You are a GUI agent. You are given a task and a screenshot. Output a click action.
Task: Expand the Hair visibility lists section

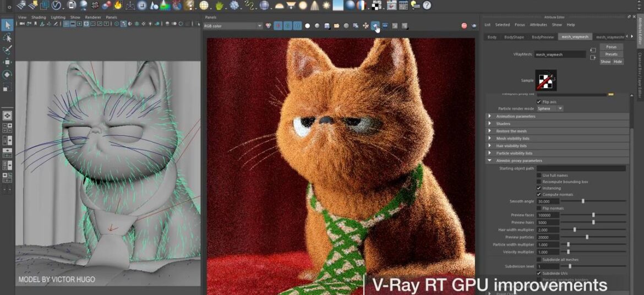click(558, 146)
